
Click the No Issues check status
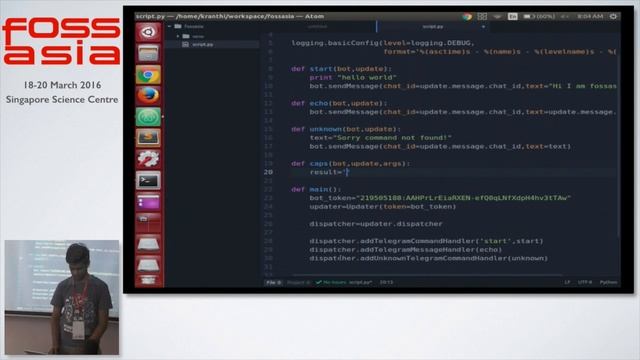(x=331, y=282)
